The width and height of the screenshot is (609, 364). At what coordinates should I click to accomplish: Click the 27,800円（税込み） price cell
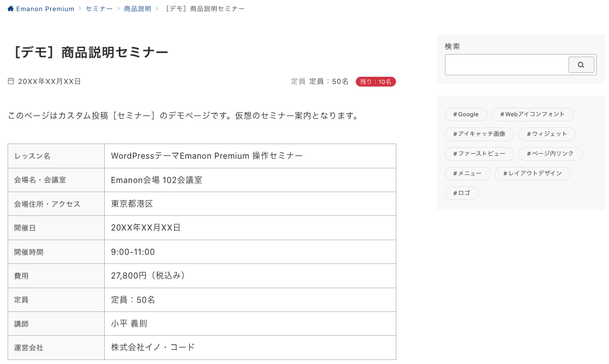[251, 276]
